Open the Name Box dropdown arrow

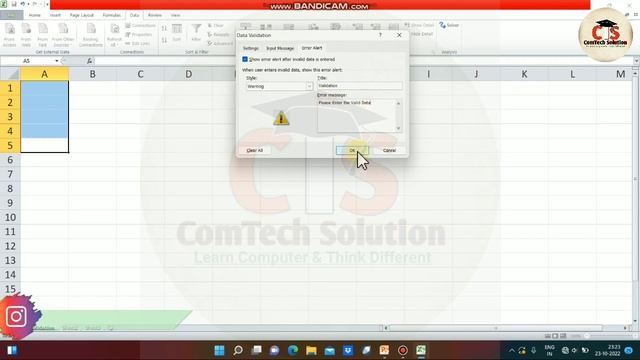[x=57, y=61]
